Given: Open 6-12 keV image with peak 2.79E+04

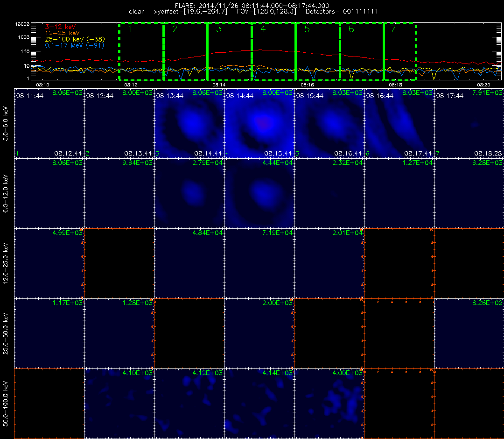Looking at the screenshot, I should tap(189, 193).
